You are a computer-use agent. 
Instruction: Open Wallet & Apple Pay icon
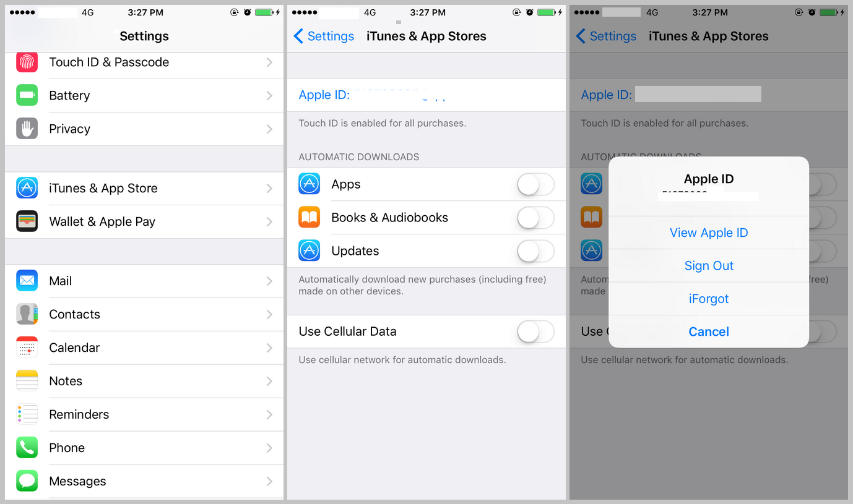pos(27,221)
